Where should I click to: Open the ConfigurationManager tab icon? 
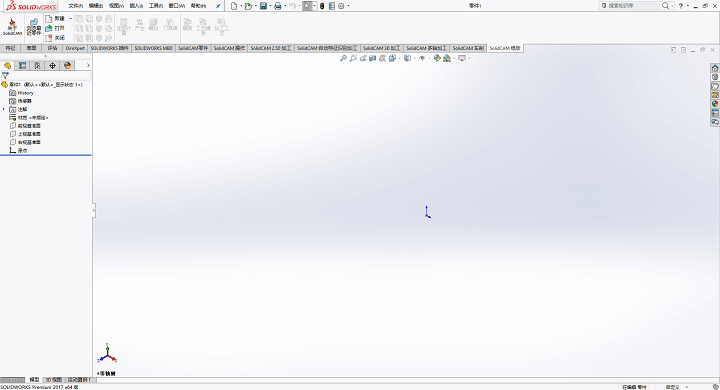37,66
